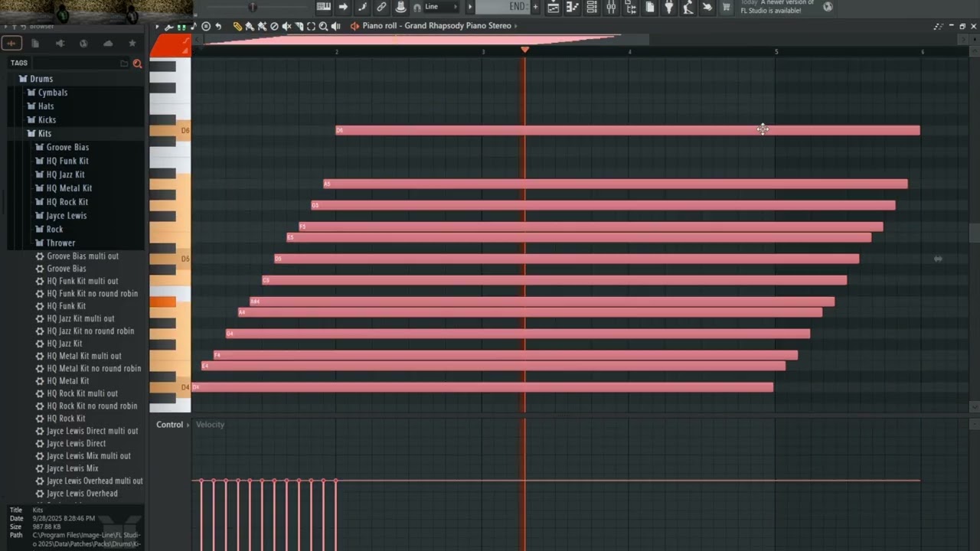Open the tempo tapper icon
The width and height of the screenshot is (980, 551).
[688, 7]
